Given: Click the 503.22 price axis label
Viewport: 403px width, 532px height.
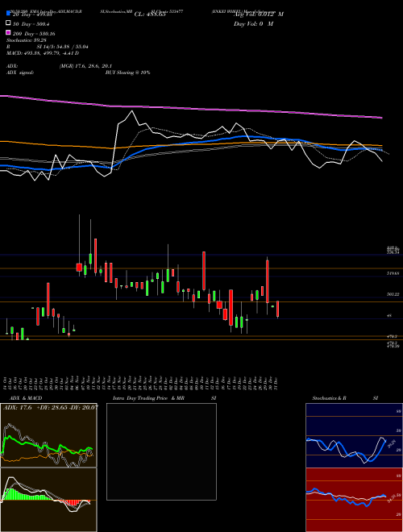Looking at the screenshot, I should pyautogui.click(x=393, y=294).
